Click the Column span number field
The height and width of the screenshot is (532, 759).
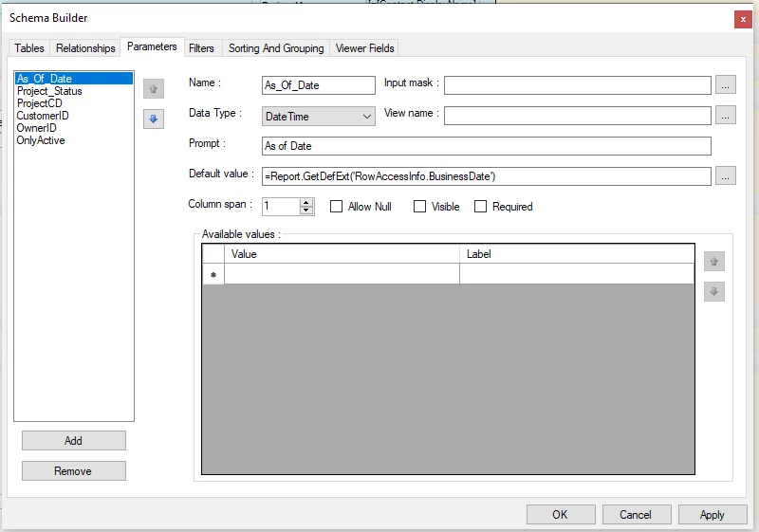click(x=281, y=207)
